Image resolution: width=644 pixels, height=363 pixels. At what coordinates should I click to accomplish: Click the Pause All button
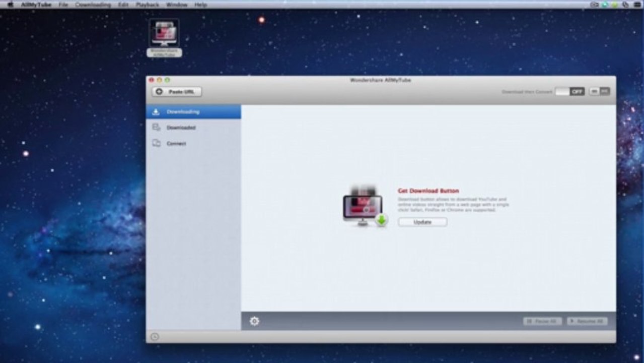click(542, 321)
